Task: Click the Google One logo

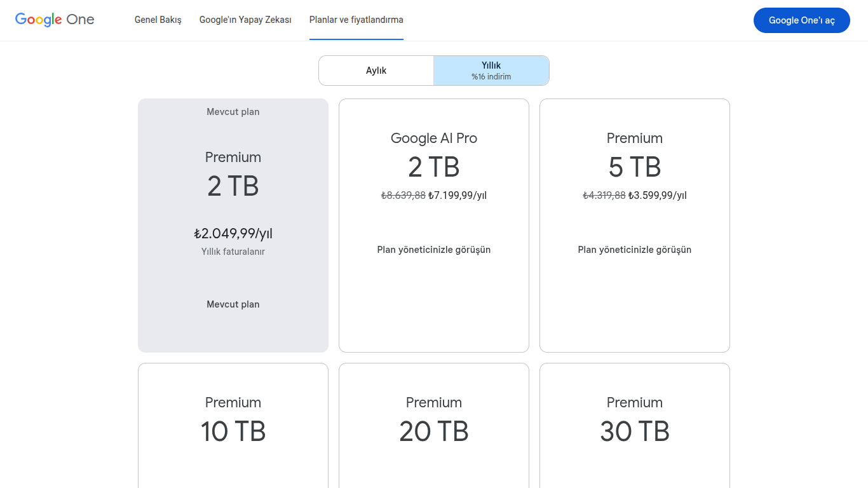Action: [x=55, y=20]
